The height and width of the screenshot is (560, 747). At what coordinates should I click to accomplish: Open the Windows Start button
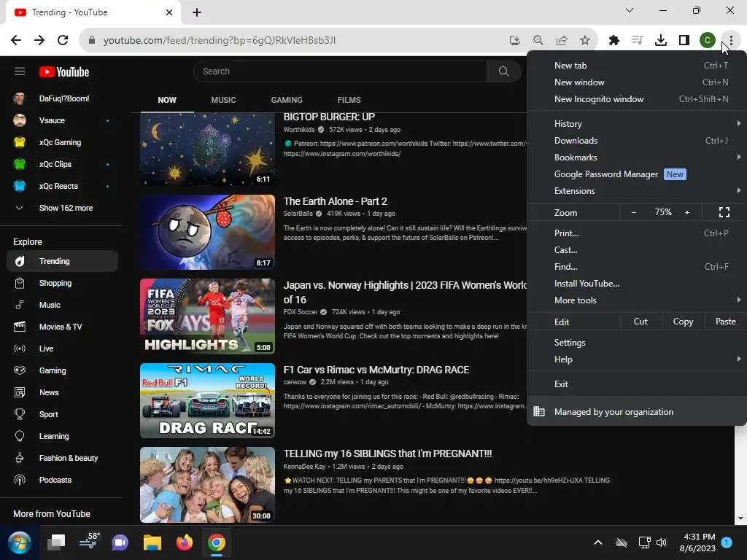point(20,542)
